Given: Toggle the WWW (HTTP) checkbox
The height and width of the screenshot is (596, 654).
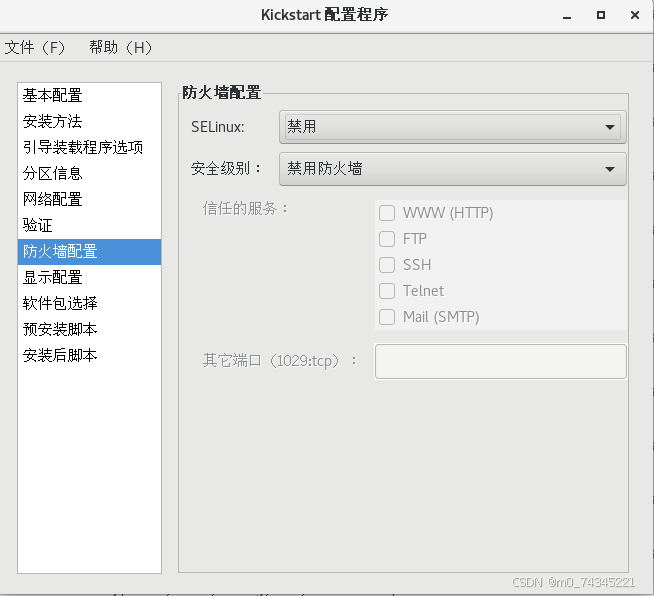Looking at the screenshot, I should [387, 213].
